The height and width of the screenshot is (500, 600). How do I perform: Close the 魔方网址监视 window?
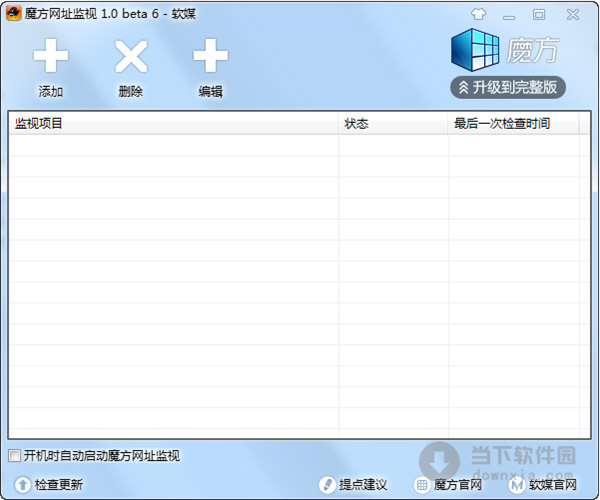[x=573, y=15]
